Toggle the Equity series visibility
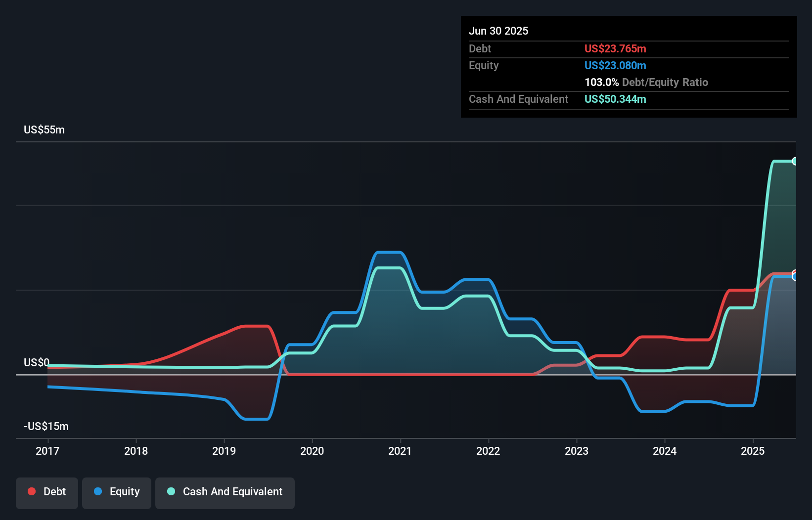 [116, 492]
